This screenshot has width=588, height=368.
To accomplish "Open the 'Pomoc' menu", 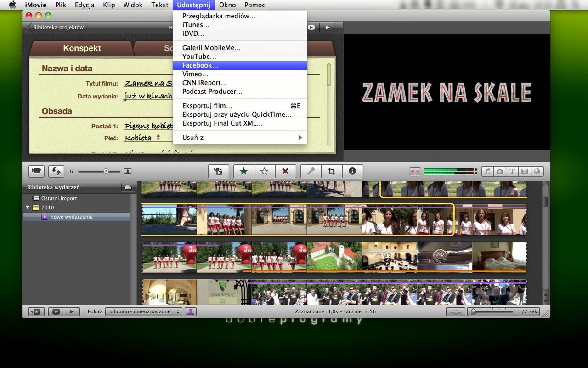I will click(255, 5).
